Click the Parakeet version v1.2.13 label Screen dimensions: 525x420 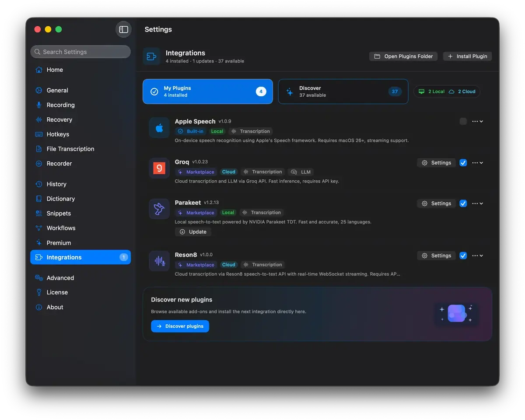211,203
